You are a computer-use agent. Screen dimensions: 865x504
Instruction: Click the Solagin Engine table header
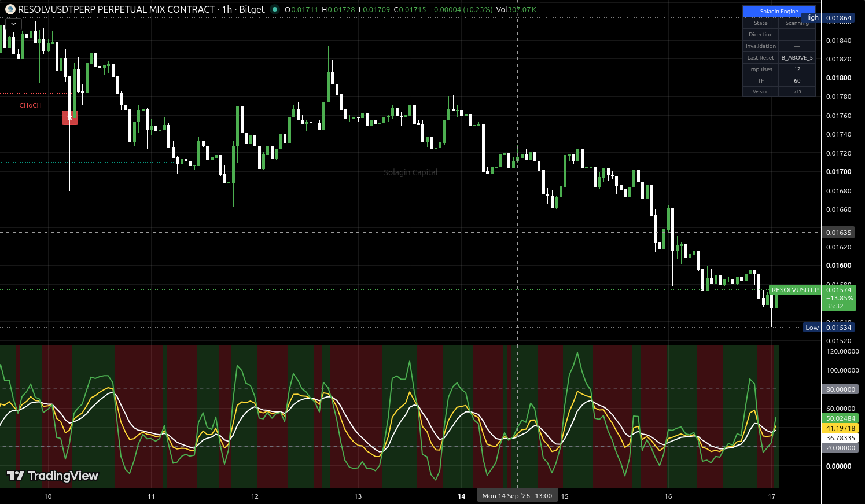[x=779, y=11]
